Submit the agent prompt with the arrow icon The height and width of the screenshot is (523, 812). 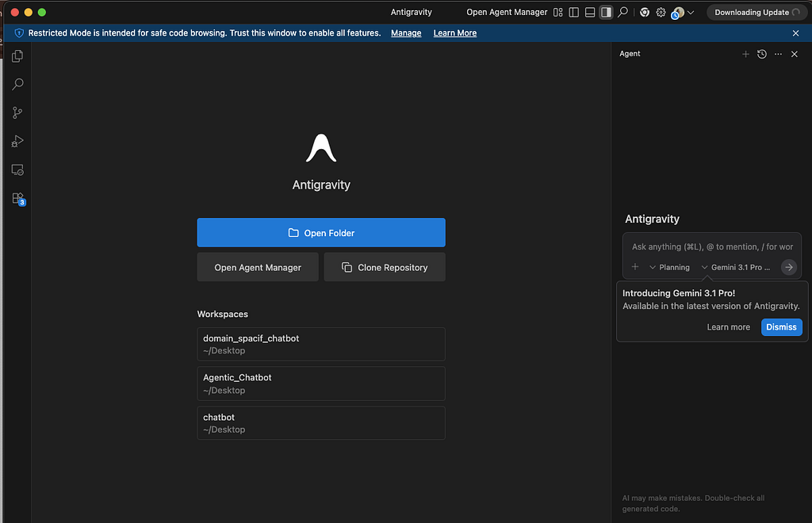[x=788, y=267]
